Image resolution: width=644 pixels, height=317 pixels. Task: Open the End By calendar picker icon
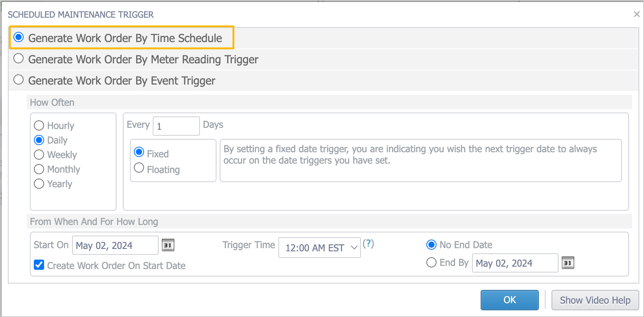pos(568,263)
